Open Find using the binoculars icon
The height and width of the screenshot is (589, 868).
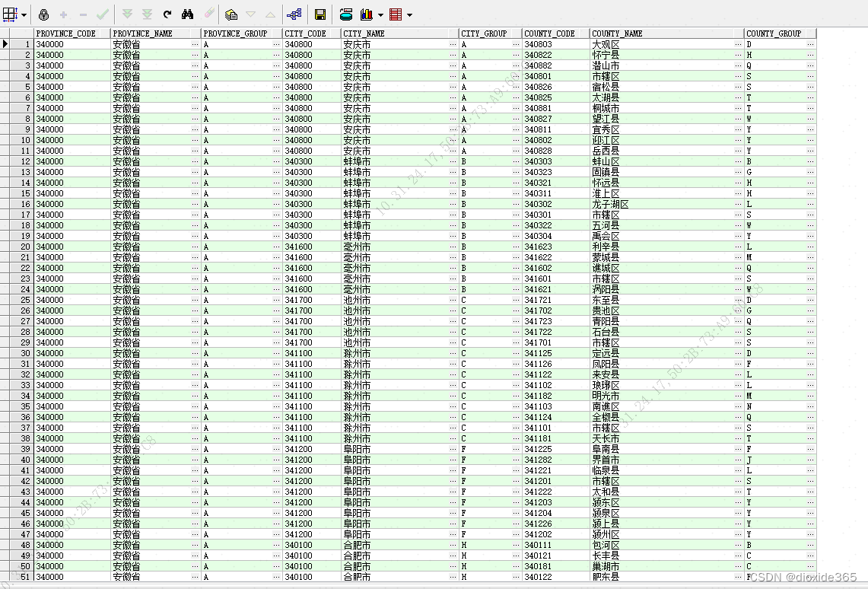tap(188, 14)
